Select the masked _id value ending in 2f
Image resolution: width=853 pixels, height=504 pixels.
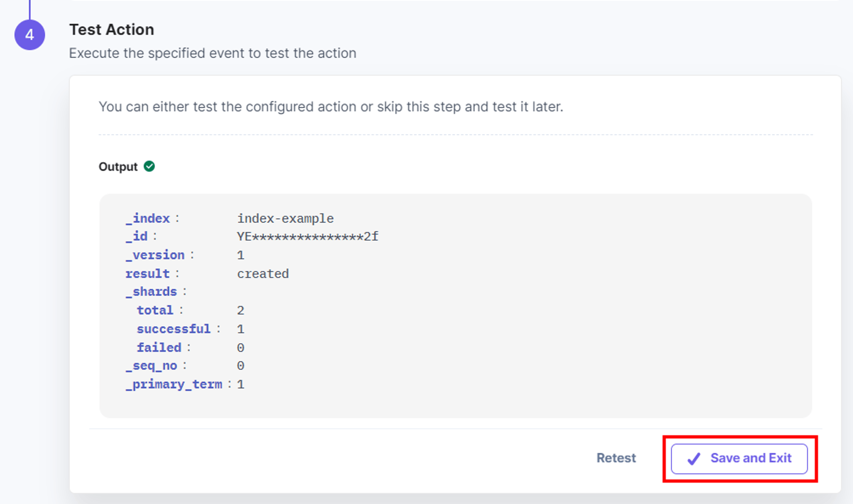pos(307,237)
